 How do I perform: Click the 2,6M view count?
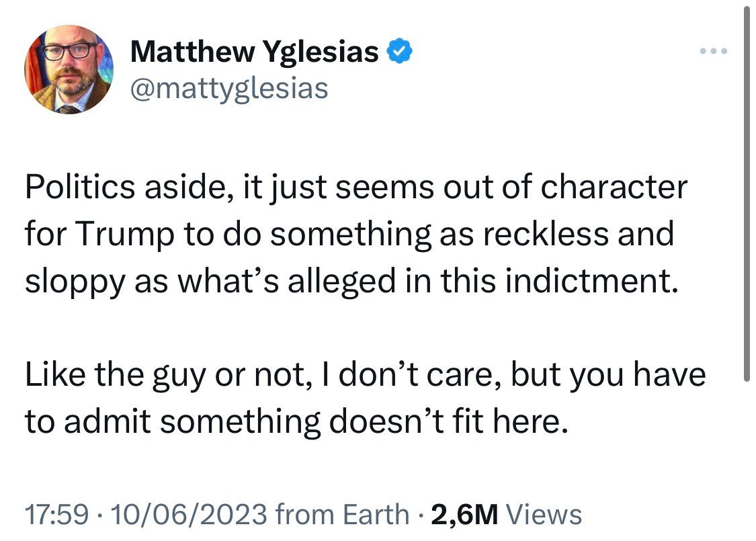[464, 514]
